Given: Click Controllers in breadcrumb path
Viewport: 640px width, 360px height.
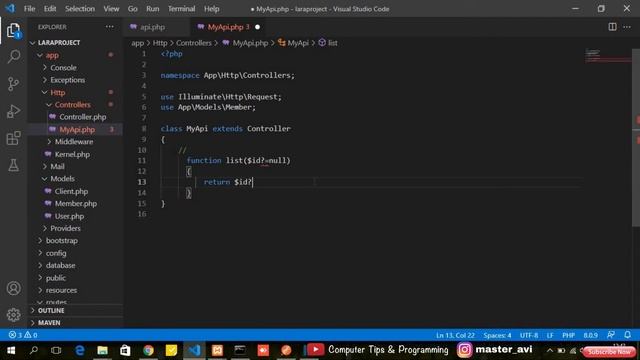Looking at the screenshot, I should [x=194, y=43].
